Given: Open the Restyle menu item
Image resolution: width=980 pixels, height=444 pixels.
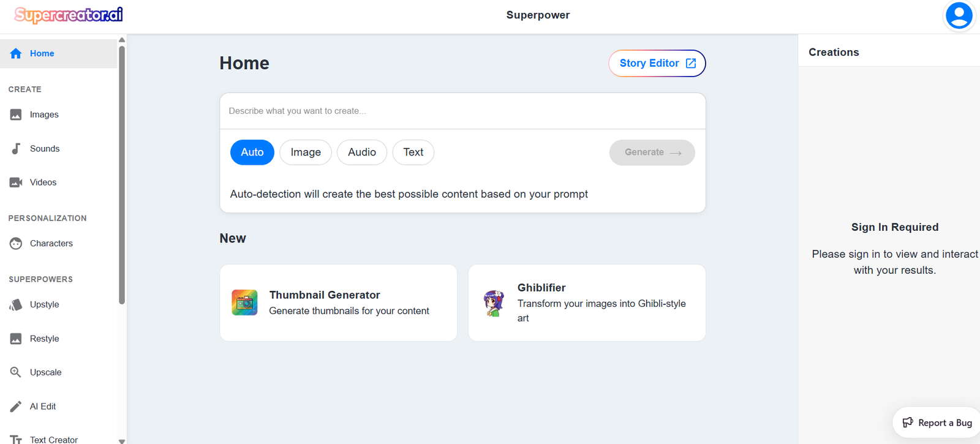Looking at the screenshot, I should click(x=45, y=339).
